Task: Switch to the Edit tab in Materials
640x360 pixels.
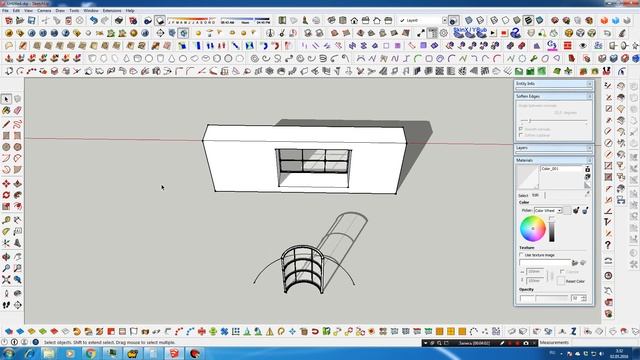Action: click(535, 195)
